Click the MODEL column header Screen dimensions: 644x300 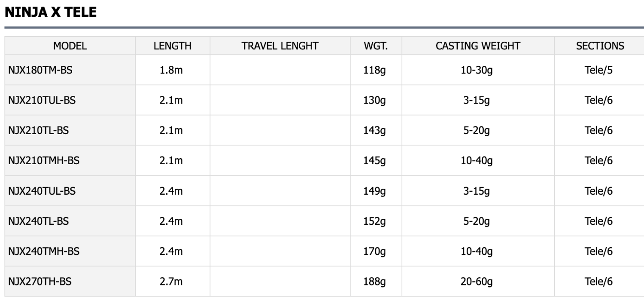(70, 46)
